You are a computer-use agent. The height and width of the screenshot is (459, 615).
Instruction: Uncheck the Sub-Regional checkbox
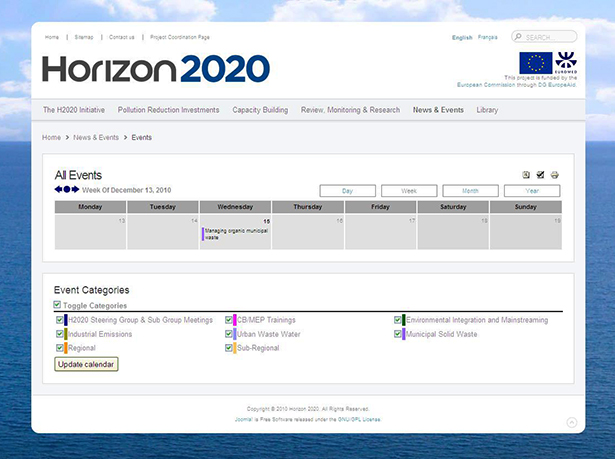[x=229, y=348]
